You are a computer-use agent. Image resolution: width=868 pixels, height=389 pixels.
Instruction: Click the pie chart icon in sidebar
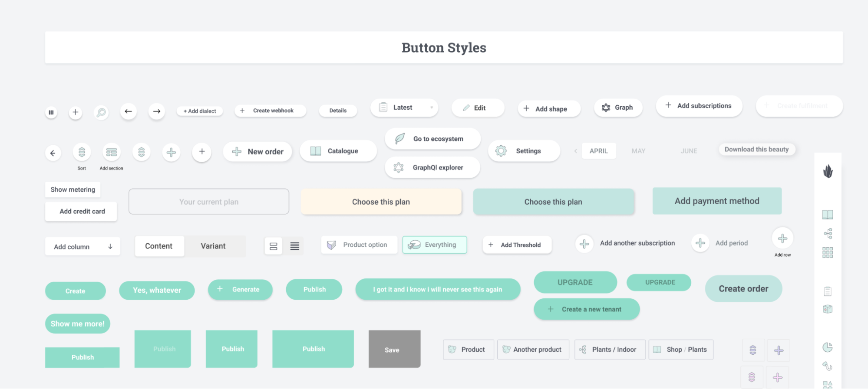click(x=828, y=347)
